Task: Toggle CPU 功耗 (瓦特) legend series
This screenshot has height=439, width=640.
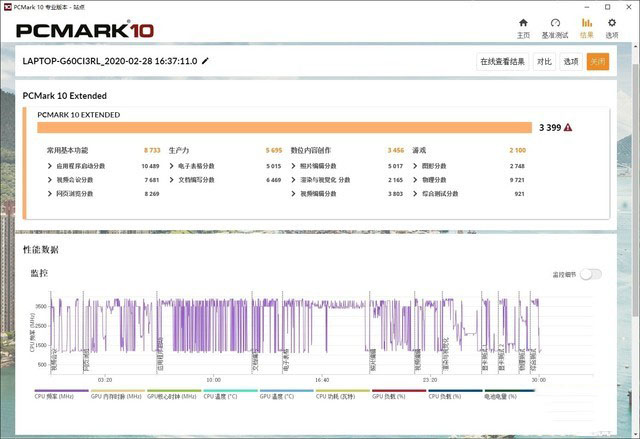Action: 343,394
